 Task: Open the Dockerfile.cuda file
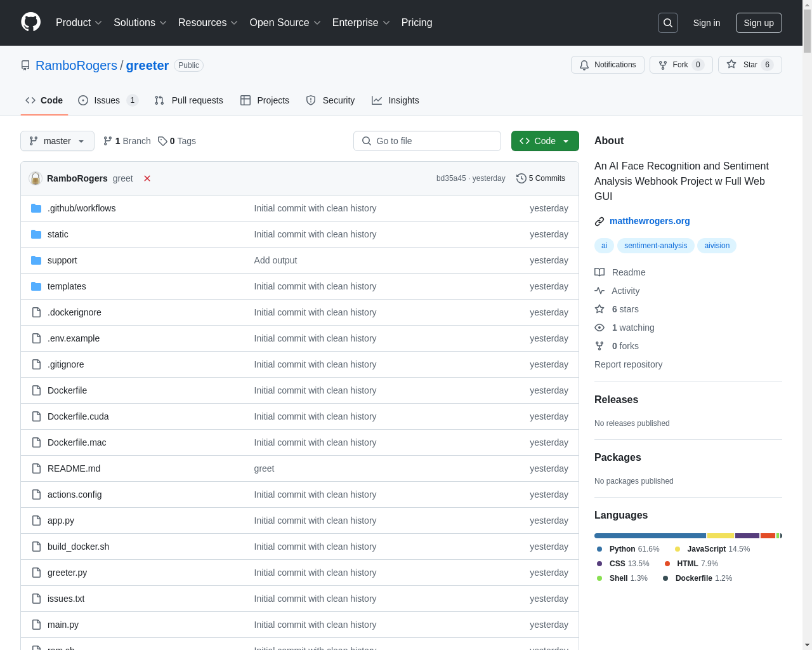78,416
